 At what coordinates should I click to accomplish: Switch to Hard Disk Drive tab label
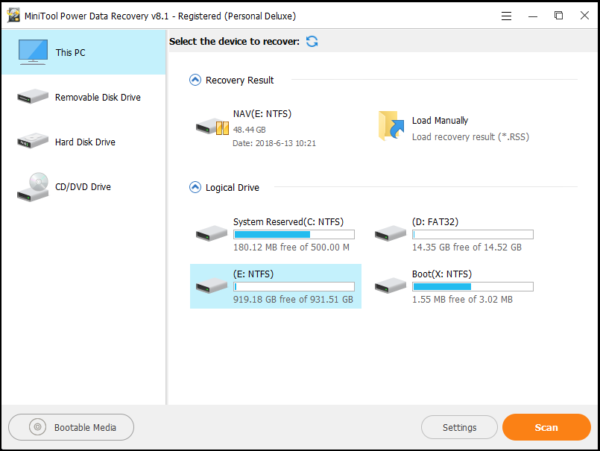coord(85,142)
